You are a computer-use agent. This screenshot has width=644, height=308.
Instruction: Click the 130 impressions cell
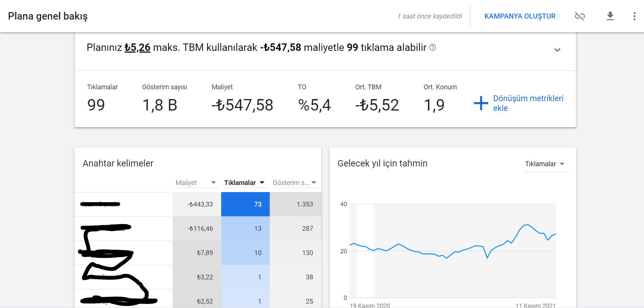(x=295, y=253)
